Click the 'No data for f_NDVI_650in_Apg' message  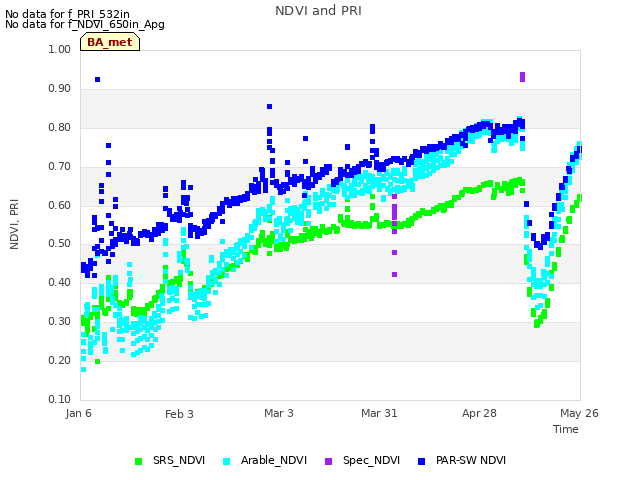click(85, 24)
